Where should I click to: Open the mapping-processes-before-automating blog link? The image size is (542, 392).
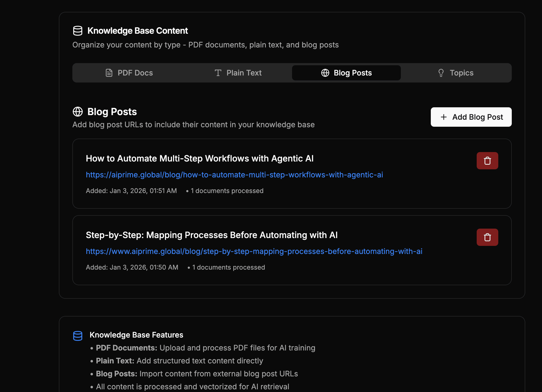pos(254,251)
